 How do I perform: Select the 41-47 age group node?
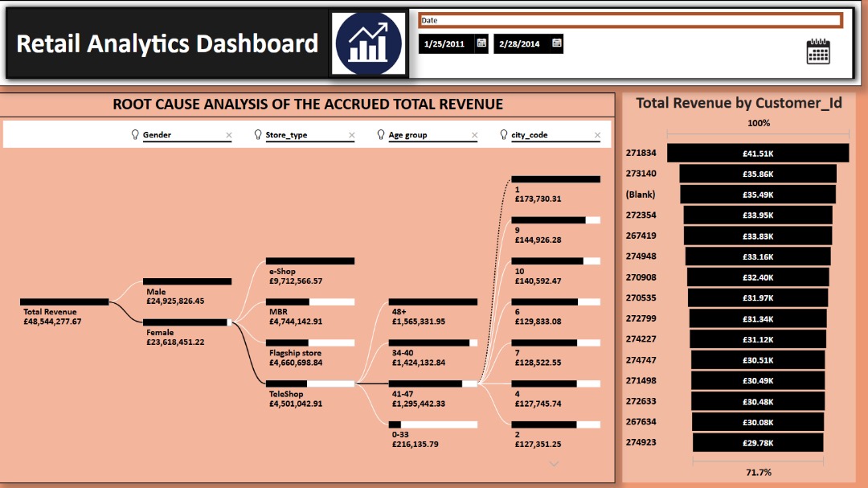pyautogui.click(x=433, y=383)
